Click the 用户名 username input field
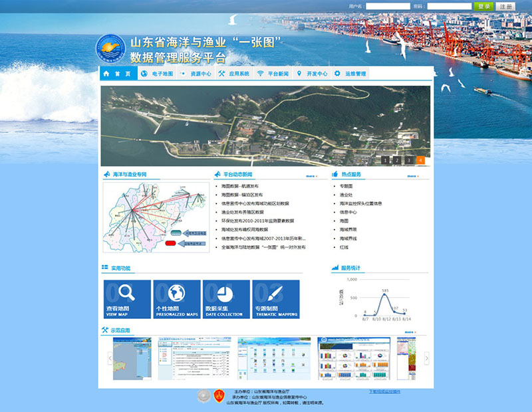The height and width of the screenshot is (412, 532). (388, 7)
